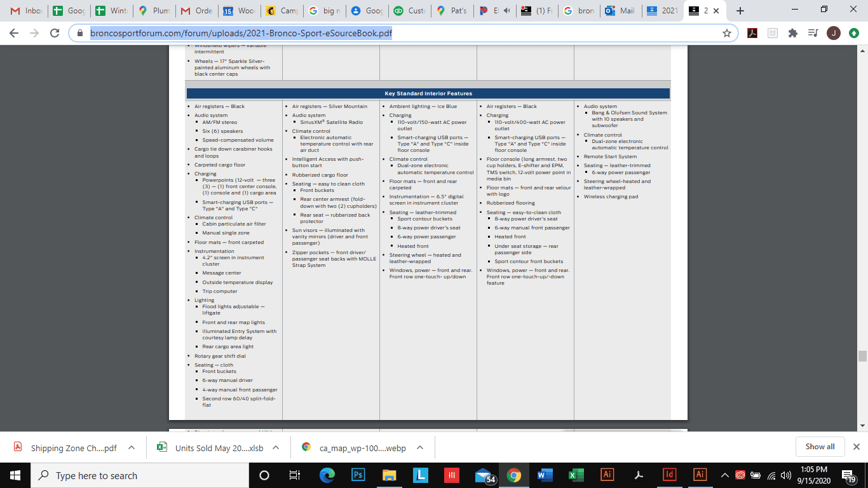
Task: Expand options for Units Sold xlsb download
Action: [276, 447]
